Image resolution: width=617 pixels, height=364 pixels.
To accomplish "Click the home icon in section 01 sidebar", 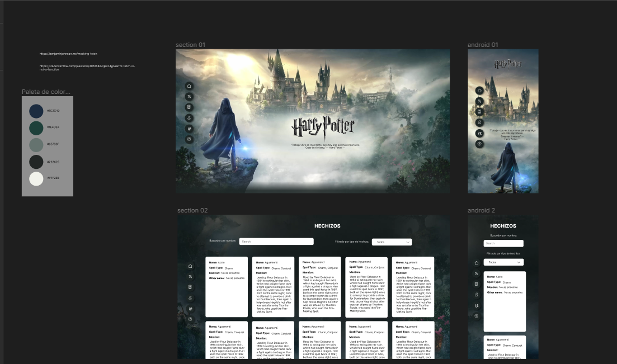I will pos(189,86).
